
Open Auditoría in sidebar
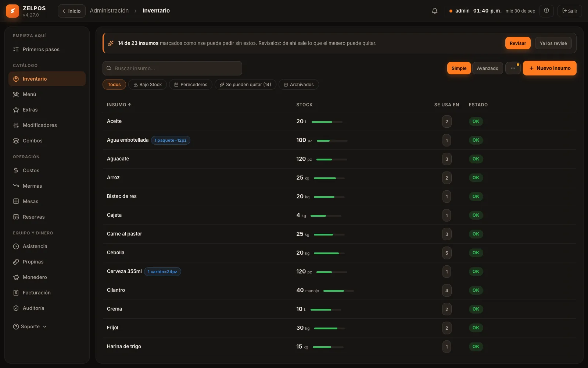tap(47, 308)
